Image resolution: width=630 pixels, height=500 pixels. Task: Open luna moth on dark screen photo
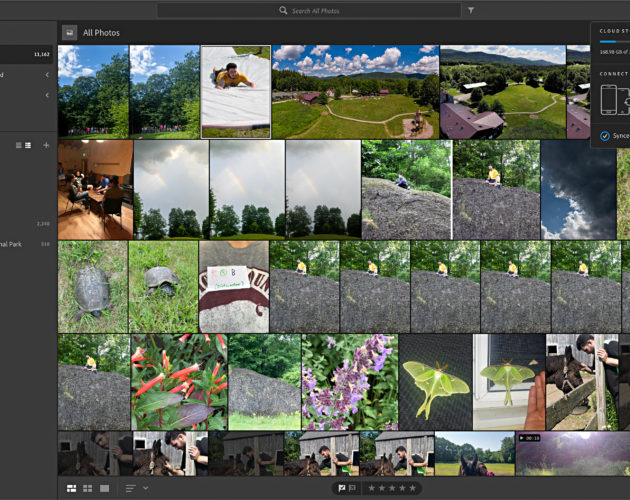pyautogui.click(x=436, y=382)
